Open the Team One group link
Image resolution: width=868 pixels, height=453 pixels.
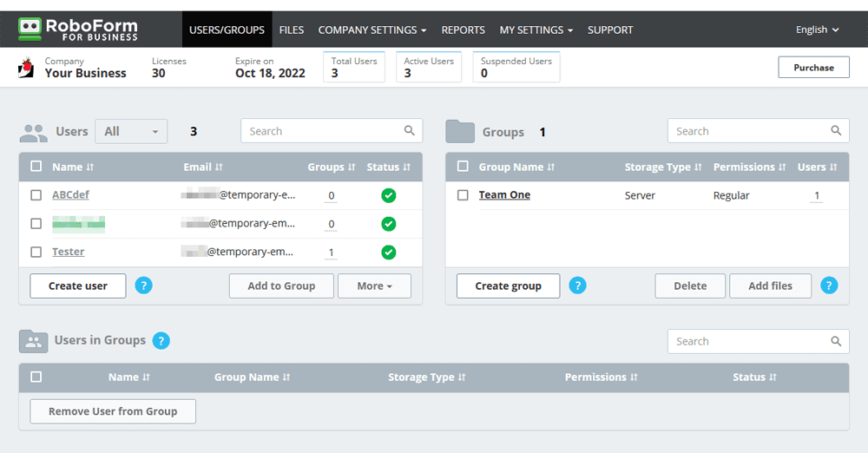tap(504, 195)
